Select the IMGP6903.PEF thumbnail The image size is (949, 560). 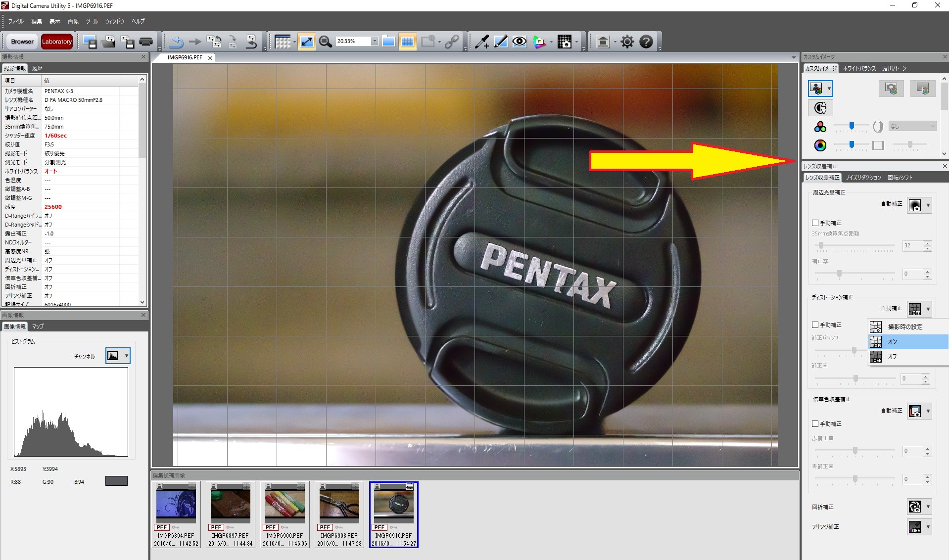(339, 514)
